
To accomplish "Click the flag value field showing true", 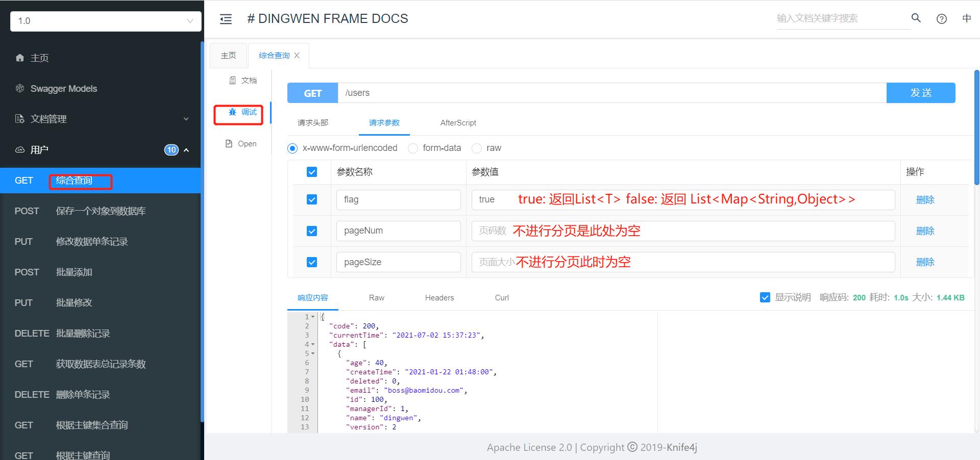I will (x=683, y=200).
